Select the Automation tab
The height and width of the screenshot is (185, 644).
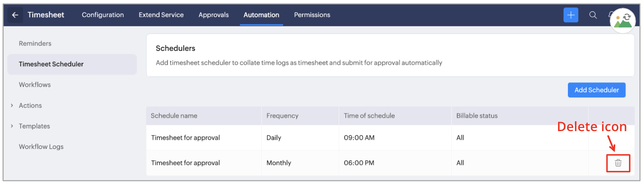(261, 15)
